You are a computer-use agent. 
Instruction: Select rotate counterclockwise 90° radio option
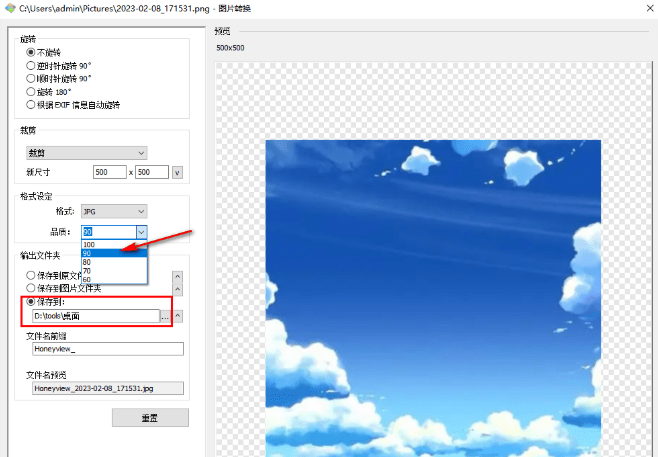pos(31,65)
